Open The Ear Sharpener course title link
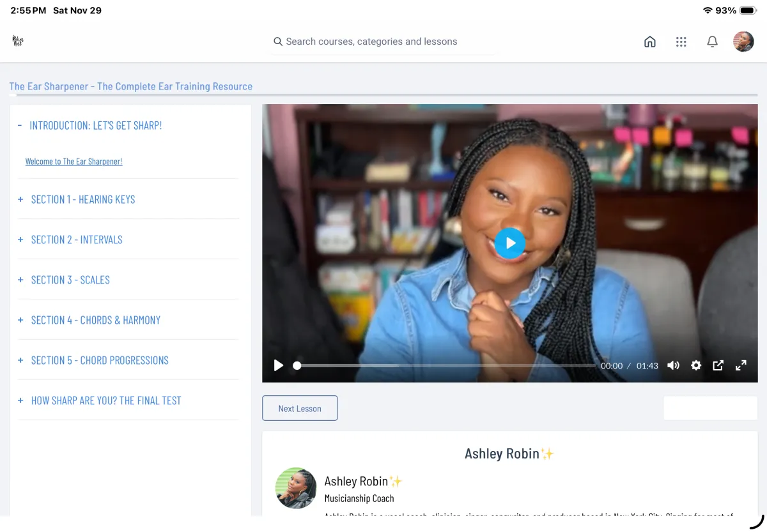Image resolution: width=767 pixels, height=532 pixels. click(130, 86)
